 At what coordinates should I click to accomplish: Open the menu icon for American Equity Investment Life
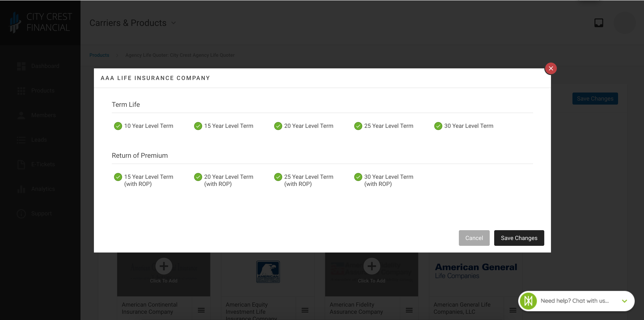pyautogui.click(x=305, y=310)
